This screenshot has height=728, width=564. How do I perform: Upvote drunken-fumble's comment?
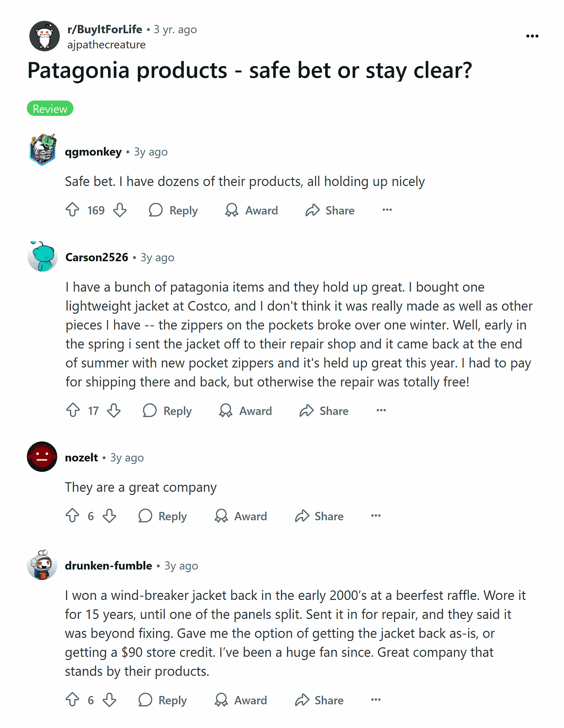74,700
